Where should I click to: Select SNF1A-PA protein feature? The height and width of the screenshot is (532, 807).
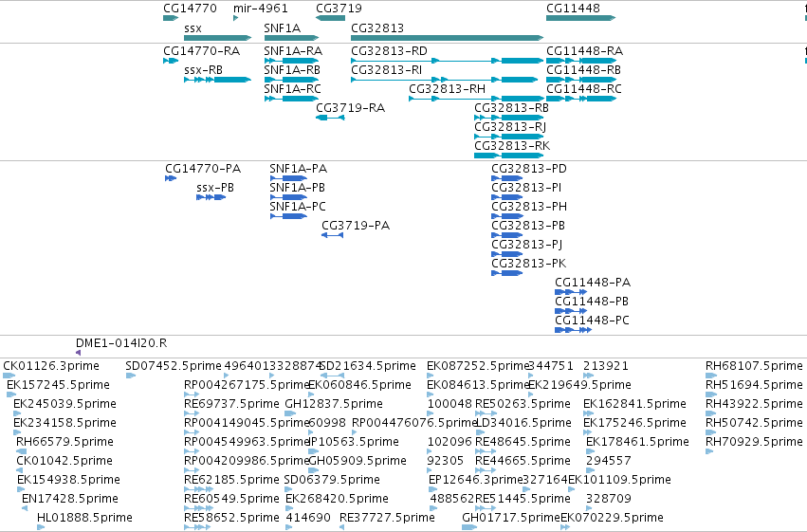tap(288, 178)
